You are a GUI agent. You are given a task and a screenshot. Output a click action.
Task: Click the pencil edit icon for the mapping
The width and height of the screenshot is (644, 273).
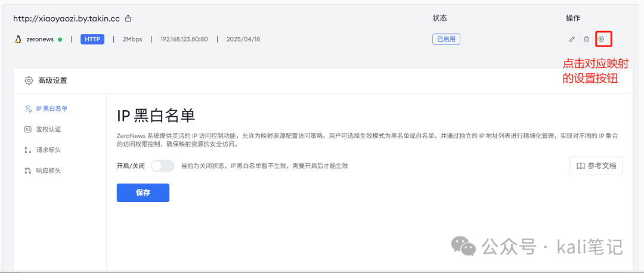(572, 39)
